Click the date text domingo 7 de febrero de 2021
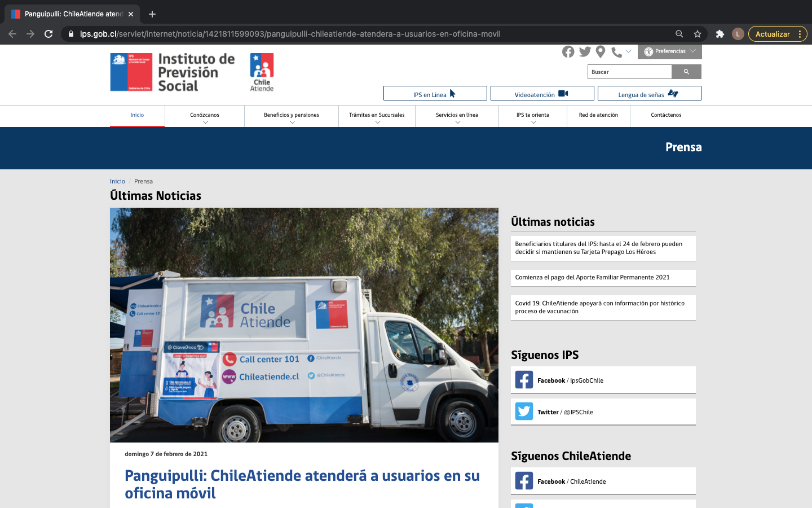 (166, 454)
